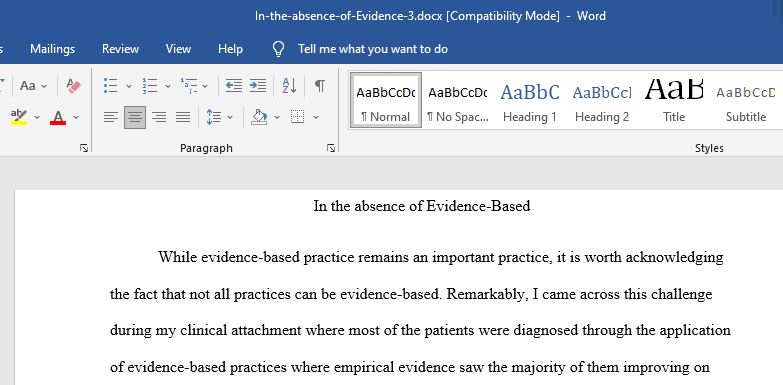Click the word 'acknowledging' in the first line
This screenshot has height=385, width=783.
click(674, 257)
